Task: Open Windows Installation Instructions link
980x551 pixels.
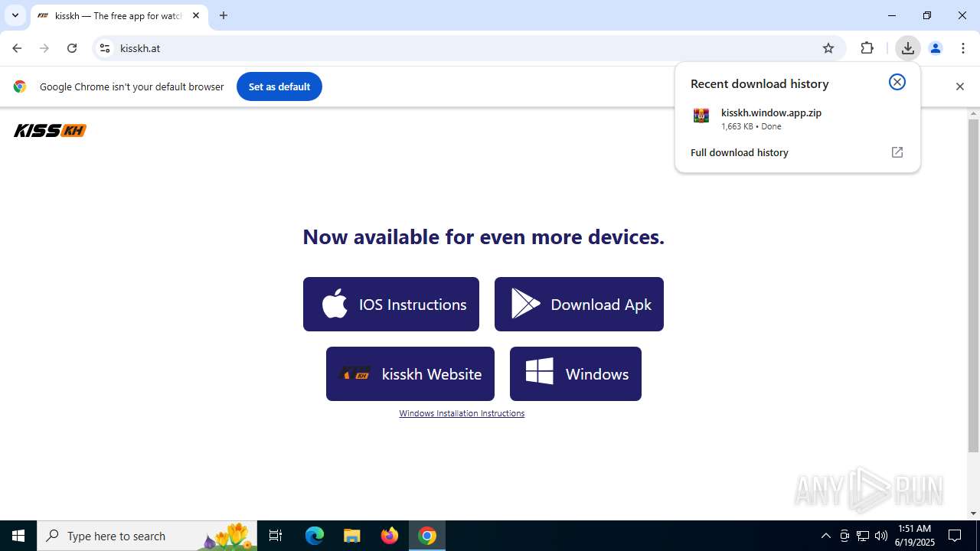Action: point(462,413)
